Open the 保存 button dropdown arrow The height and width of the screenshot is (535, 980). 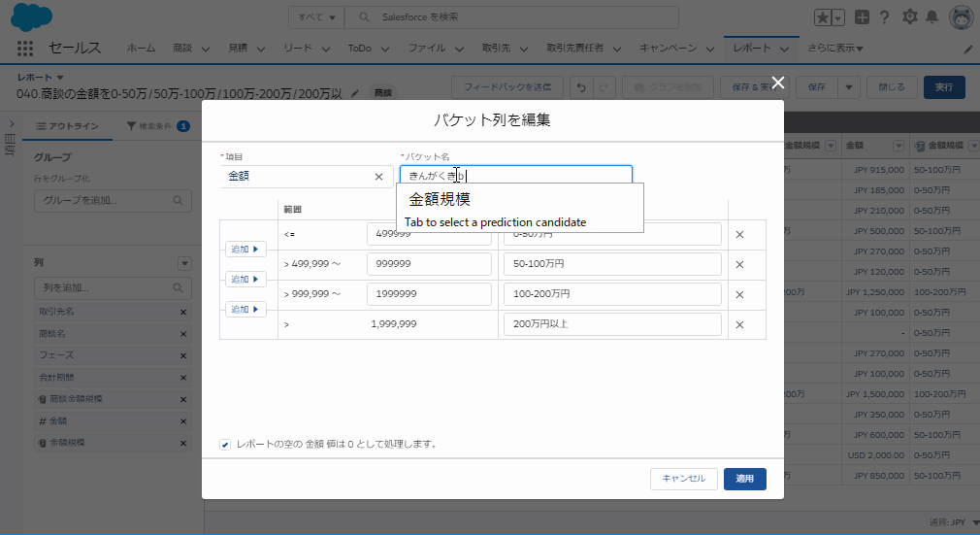click(x=849, y=87)
